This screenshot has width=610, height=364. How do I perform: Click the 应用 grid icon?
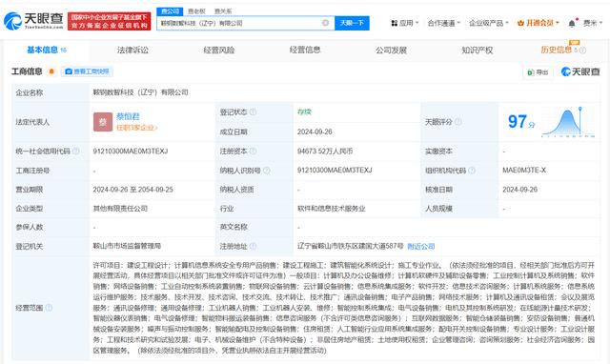coord(394,23)
